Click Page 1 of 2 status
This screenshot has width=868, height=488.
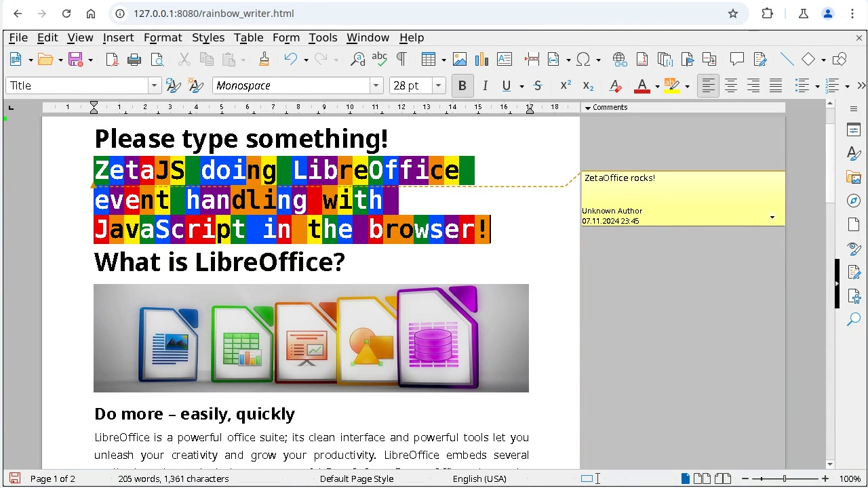click(53, 479)
